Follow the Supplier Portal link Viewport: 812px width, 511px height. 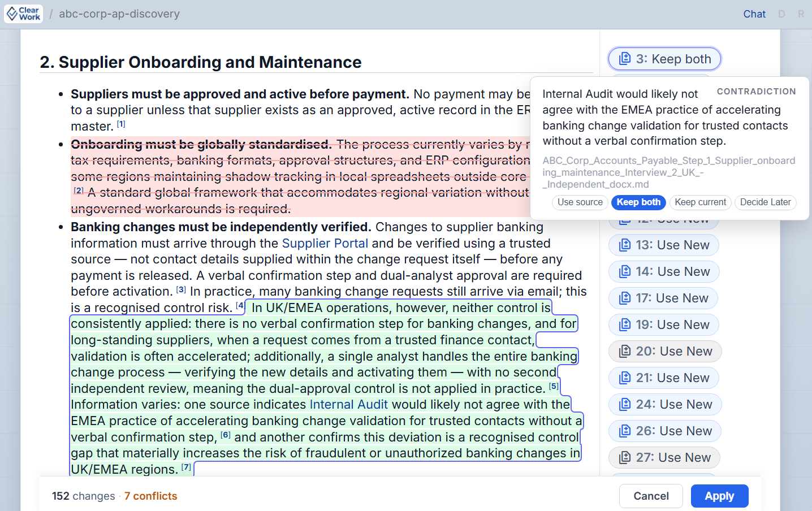click(x=325, y=243)
